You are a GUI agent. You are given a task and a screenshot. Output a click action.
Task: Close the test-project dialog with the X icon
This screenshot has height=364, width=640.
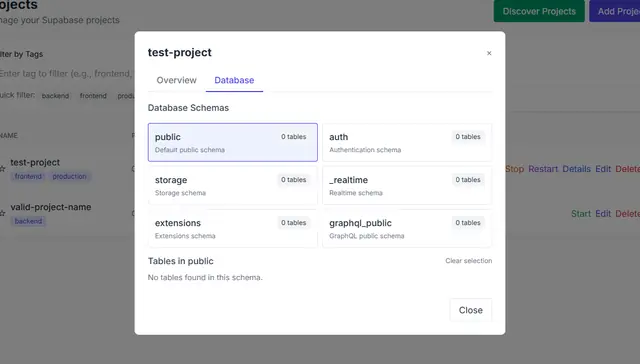point(489,53)
